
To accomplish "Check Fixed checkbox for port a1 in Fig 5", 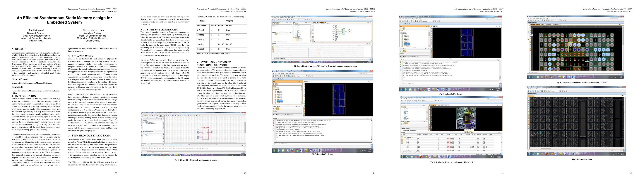I will (438, 139).
